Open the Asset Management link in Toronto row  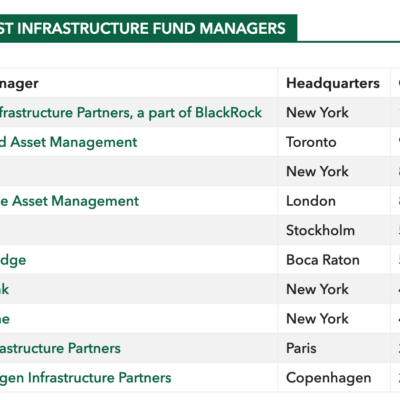(x=68, y=142)
